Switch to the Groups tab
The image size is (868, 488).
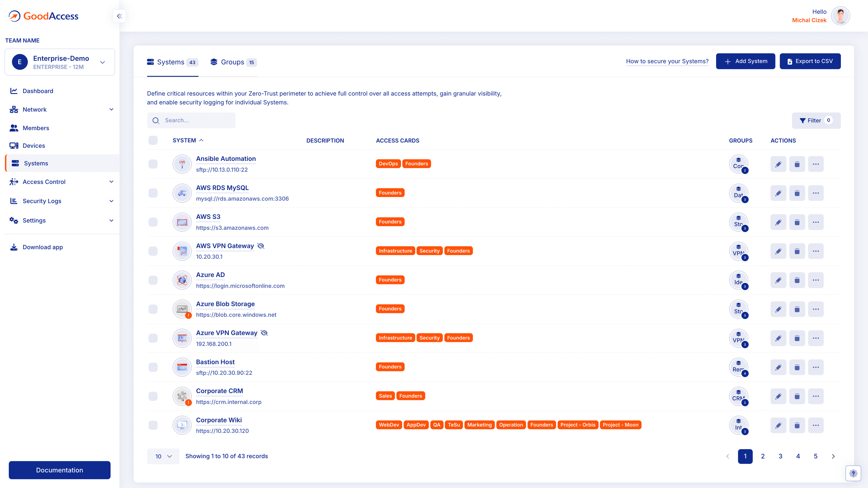point(233,62)
